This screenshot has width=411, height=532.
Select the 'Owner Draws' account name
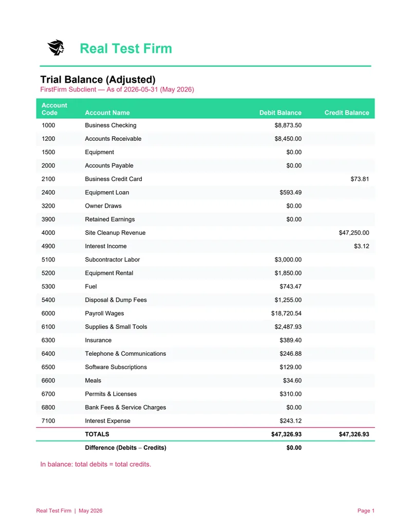coord(103,206)
